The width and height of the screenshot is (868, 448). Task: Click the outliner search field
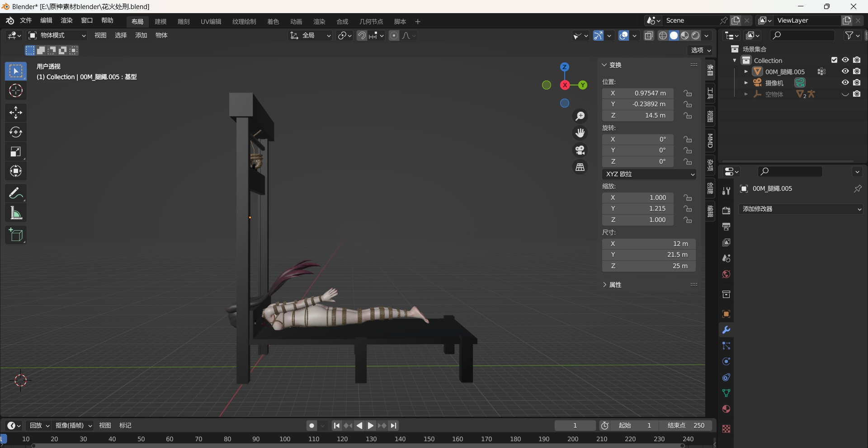802,36
